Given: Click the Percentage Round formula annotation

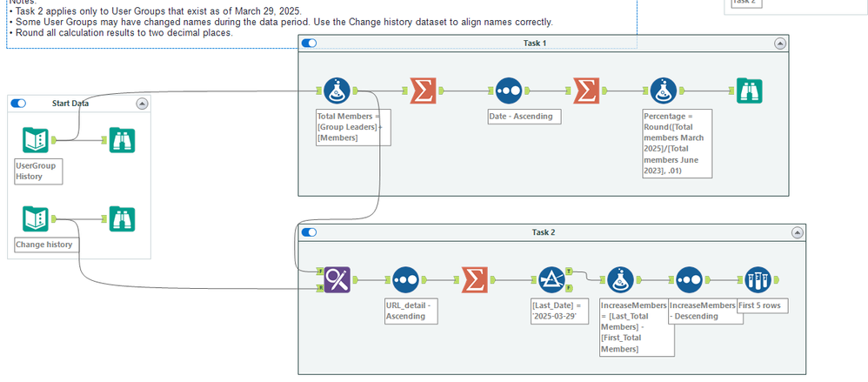Looking at the screenshot, I should coord(677,144).
